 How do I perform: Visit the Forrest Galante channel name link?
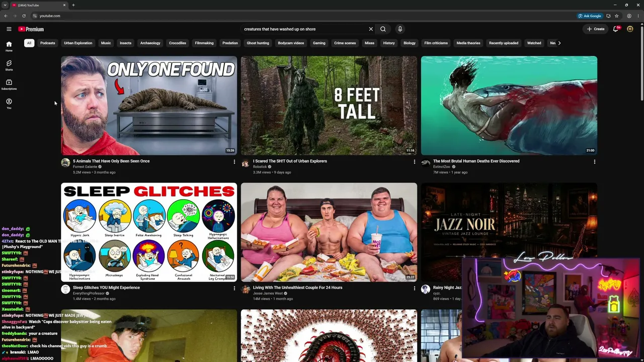point(85,167)
